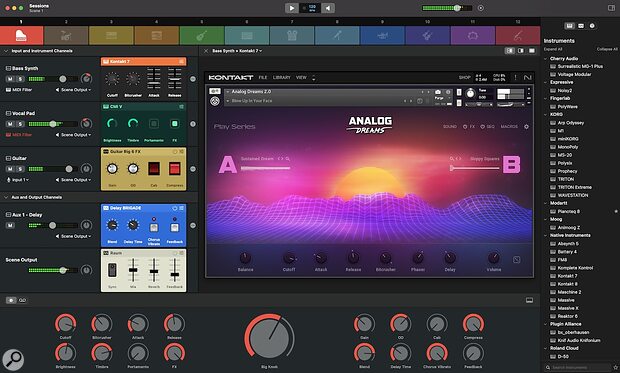Solo the Guitar channel
The image size is (620, 373).
[20, 169]
